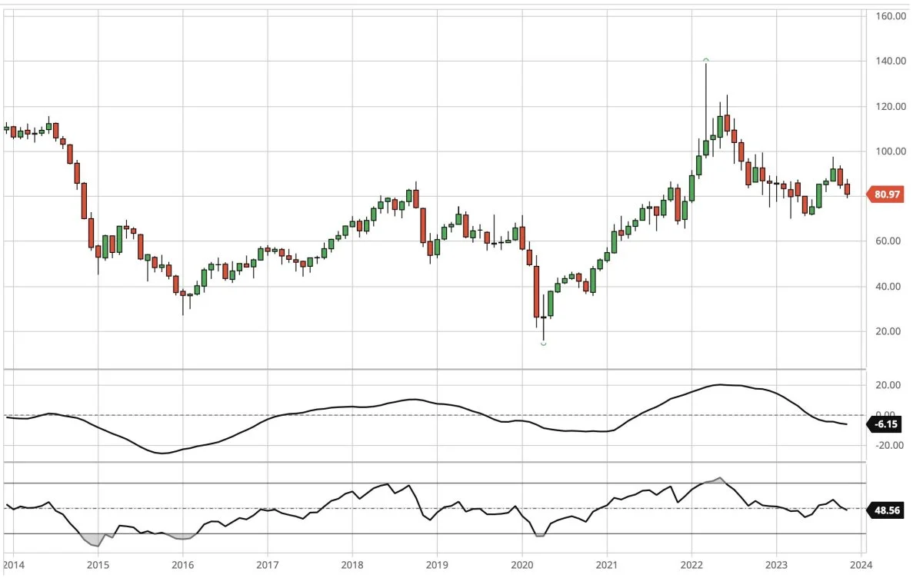Click the 120.00 price axis label
The height and width of the screenshot is (588, 923).
coord(889,107)
